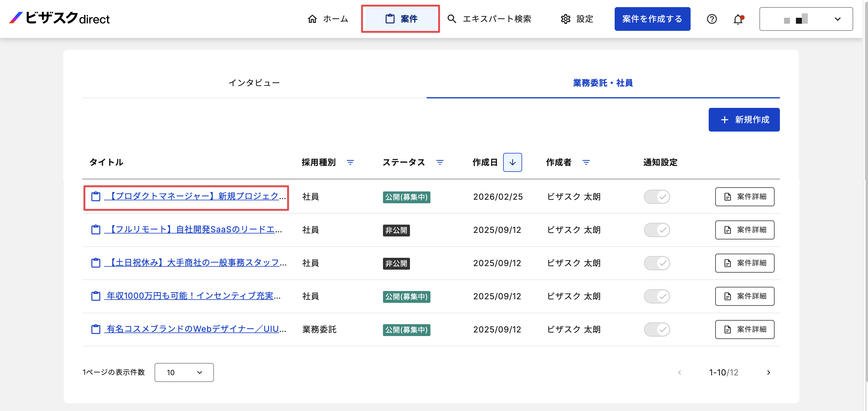868x411 pixels.
Task: Click the 公開(募集中) badge in プロダクトマネージャー row
Action: (406, 197)
